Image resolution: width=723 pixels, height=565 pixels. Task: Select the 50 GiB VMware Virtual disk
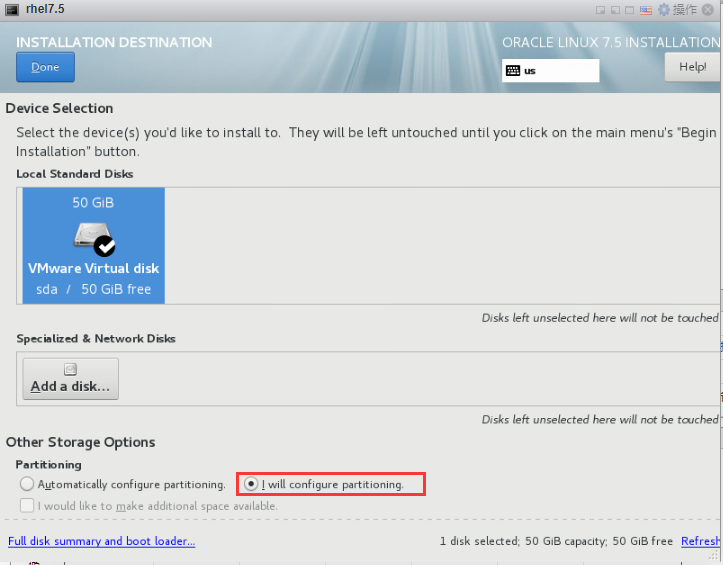[x=94, y=245]
